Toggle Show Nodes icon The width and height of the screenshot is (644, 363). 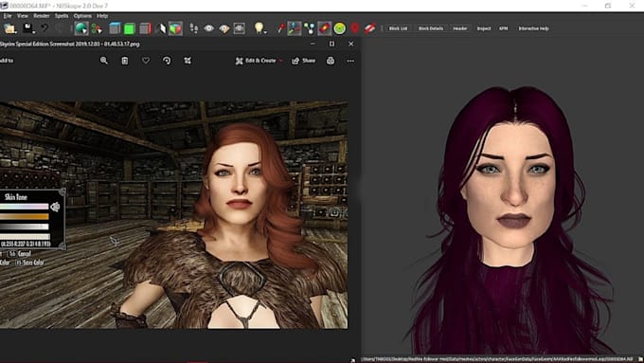(310, 28)
